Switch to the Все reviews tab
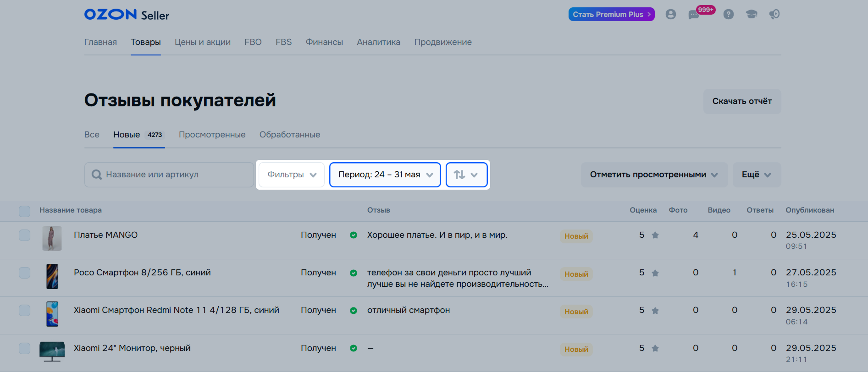 92,135
